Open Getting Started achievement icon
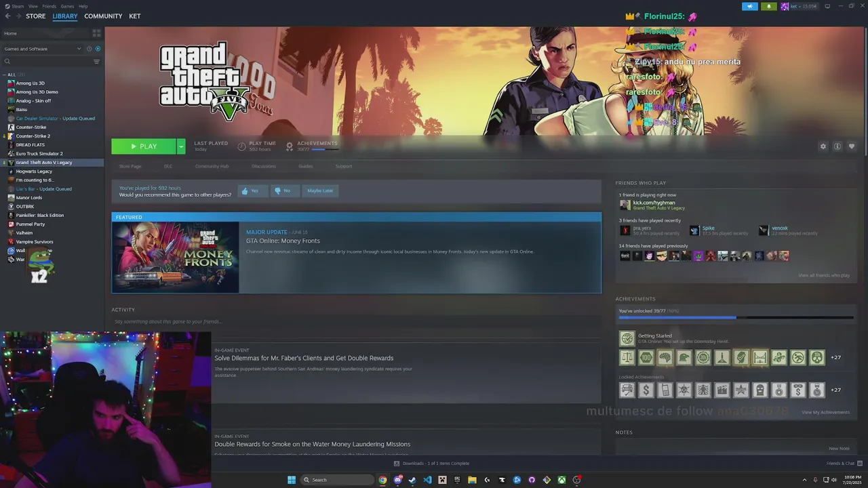Image resolution: width=868 pixels, height=488 pixels. tap(627, 338)
